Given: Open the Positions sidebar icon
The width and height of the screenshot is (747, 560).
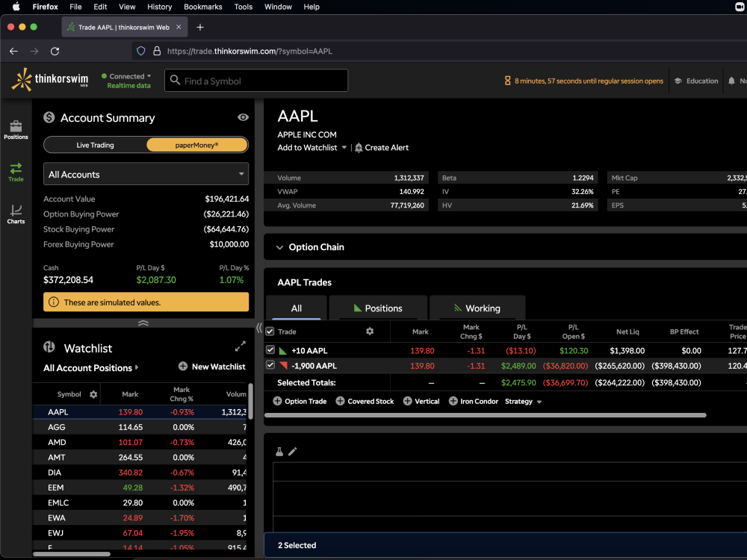Looking at the screenshot, I should click(x=16, y=129).
